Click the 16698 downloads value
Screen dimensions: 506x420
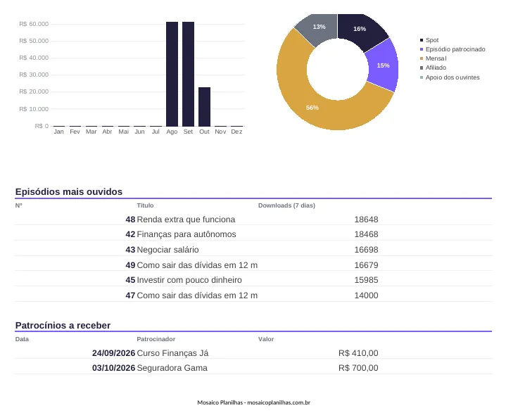366,250
